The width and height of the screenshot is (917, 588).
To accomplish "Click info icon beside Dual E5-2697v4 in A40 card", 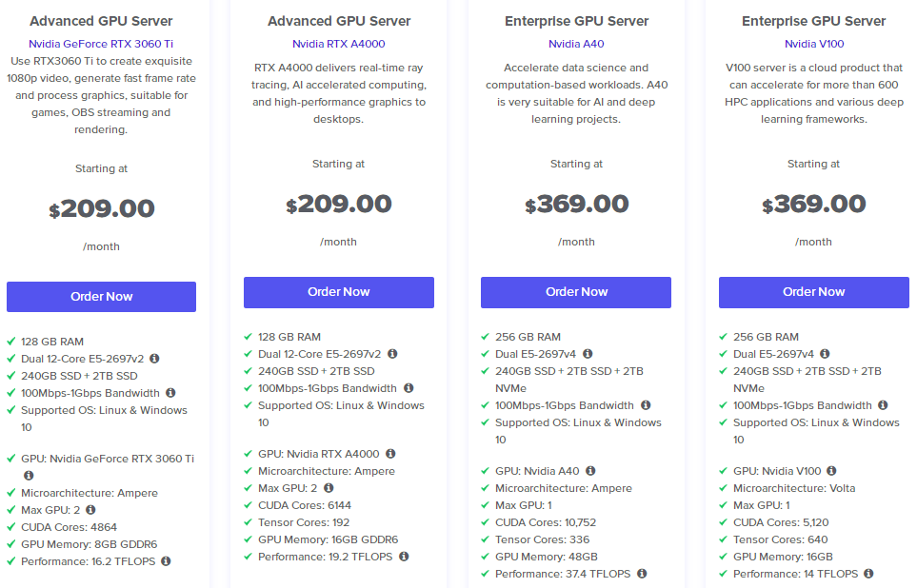I will (x=588, y=354).
